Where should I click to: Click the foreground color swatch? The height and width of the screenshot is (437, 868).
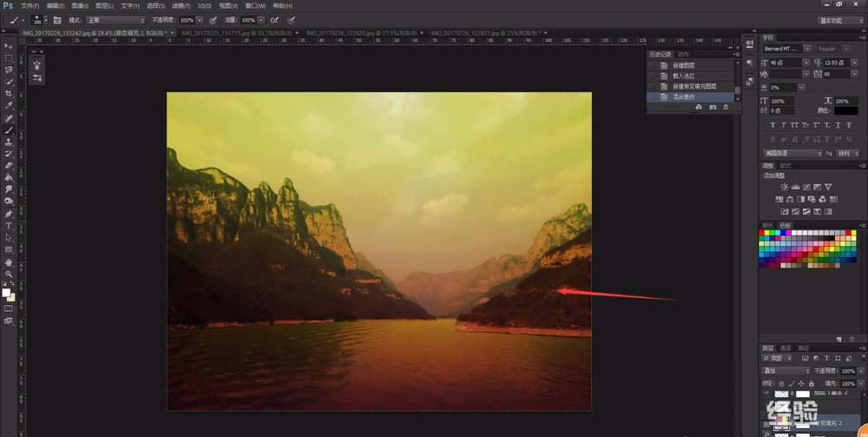click(6, 293)
